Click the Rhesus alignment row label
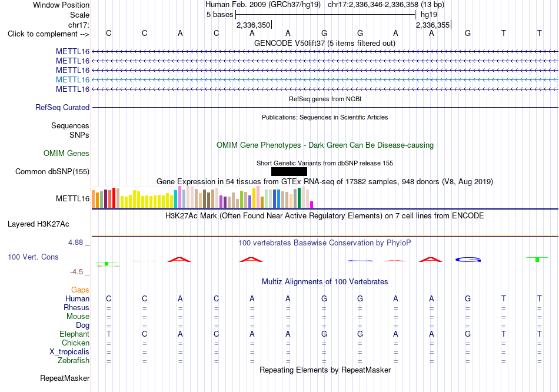559x392 pixels. (x=76, y=307)
